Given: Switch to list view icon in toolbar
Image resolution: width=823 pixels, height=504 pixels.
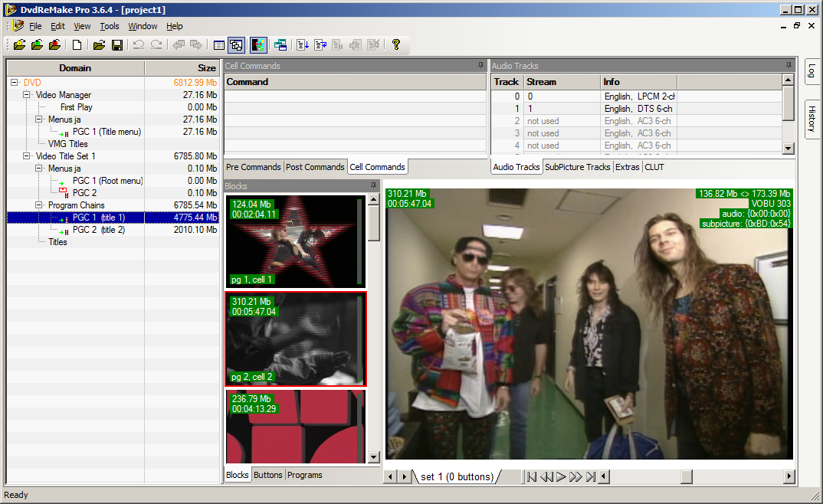Looking at the screenshot, I should coord(219,45).
